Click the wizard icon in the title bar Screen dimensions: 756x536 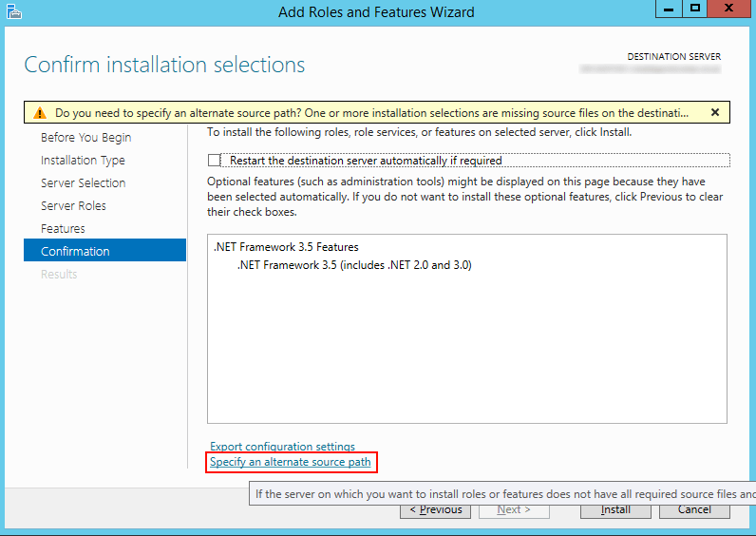pos(12,11)
